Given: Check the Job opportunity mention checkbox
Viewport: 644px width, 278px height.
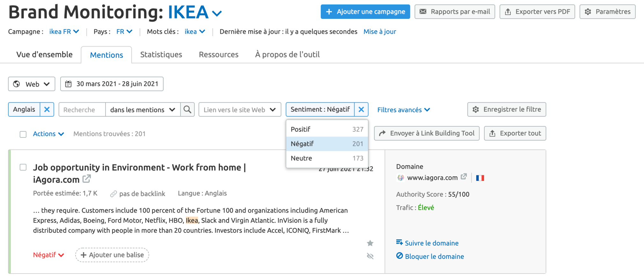Looking at the screenshot, I should click(x=23, y=167).
